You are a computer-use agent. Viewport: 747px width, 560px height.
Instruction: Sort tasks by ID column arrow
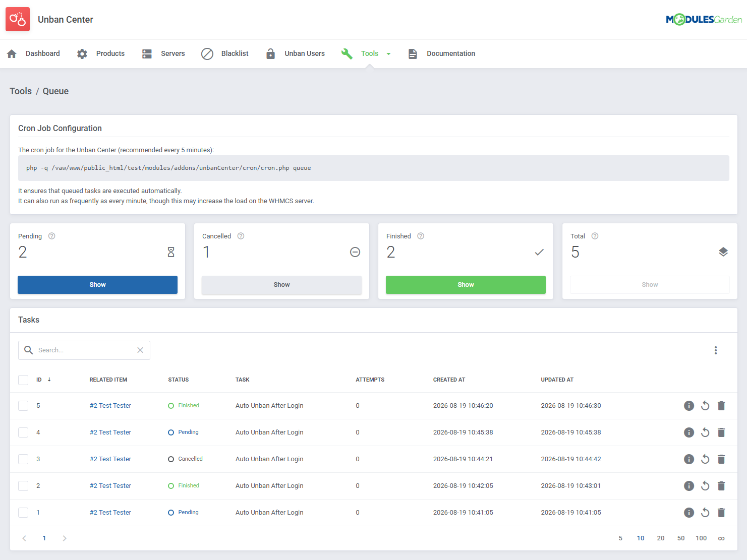[x=49, y=380]
